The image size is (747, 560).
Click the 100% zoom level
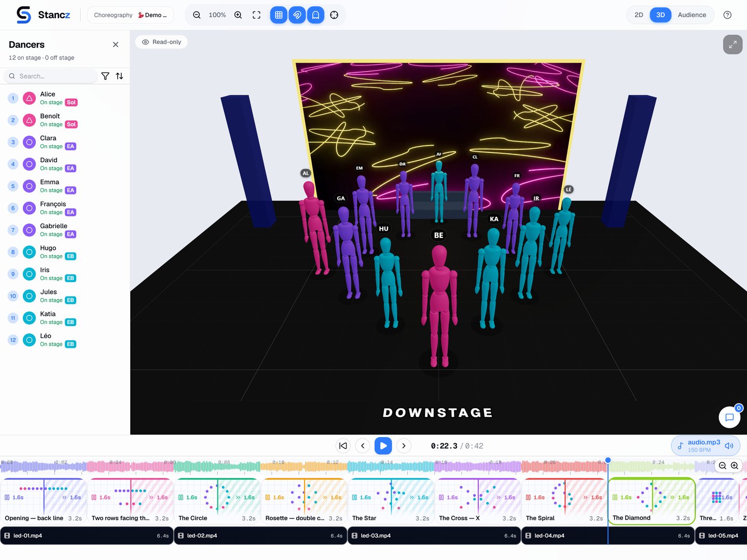[x=217, y=15]
